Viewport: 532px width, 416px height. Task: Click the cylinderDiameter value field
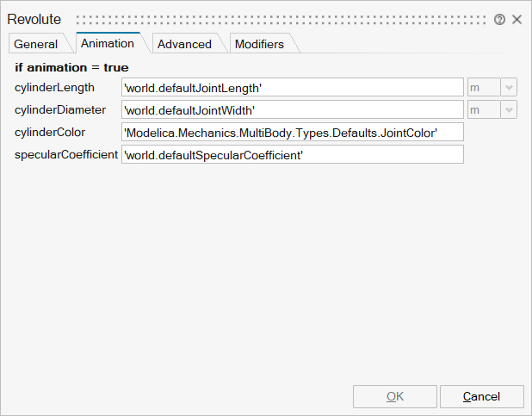(x=293, y=110)
